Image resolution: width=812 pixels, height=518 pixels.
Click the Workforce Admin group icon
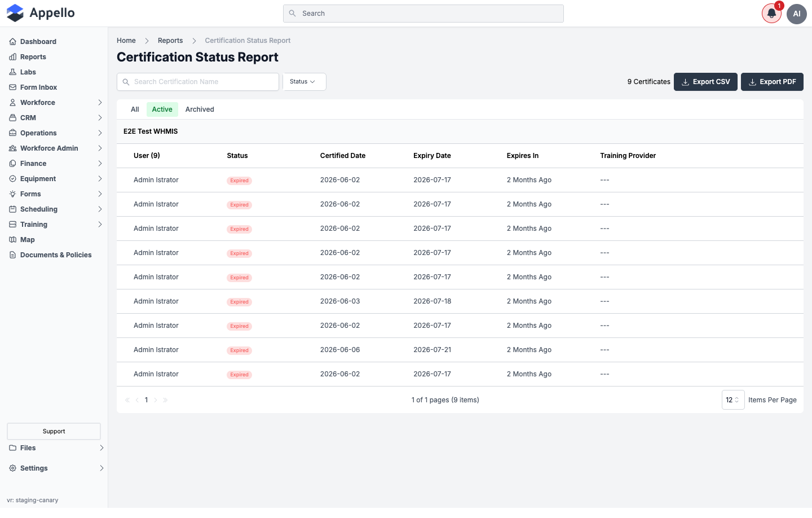pos(12,148)
